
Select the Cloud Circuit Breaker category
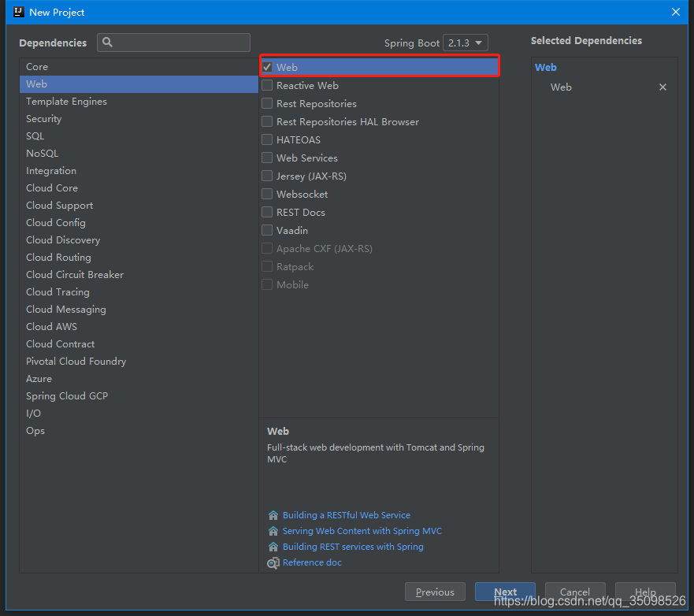coord(139,275)
